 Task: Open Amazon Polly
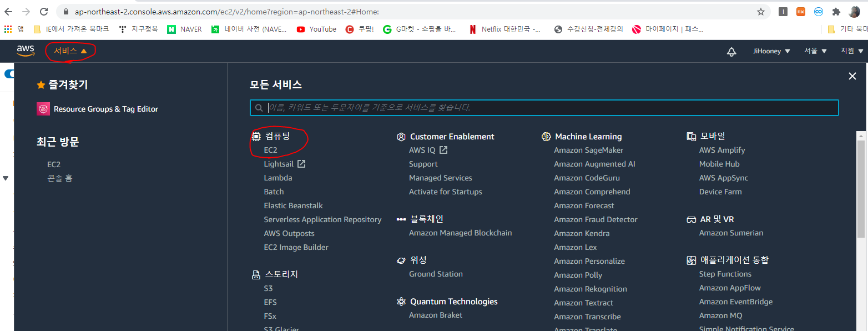(578, 275)
